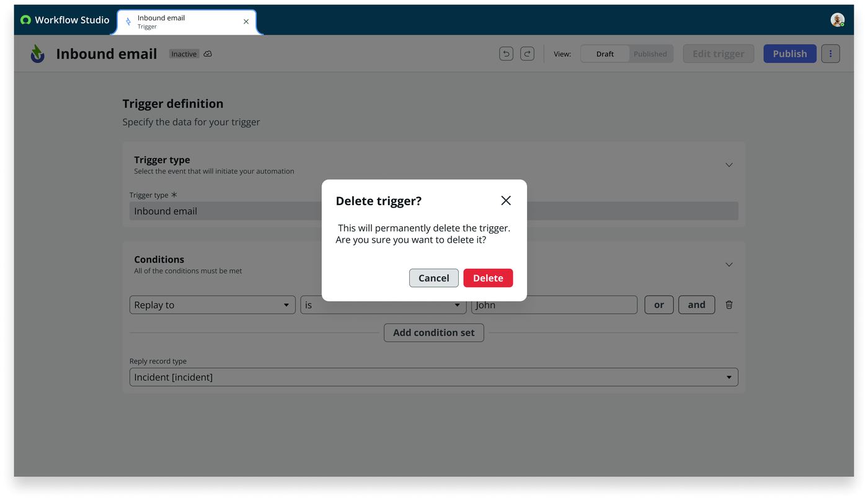Collapse the Trigger type section chevron
This screenshot has height=500, width=868.
pos(729,165)
